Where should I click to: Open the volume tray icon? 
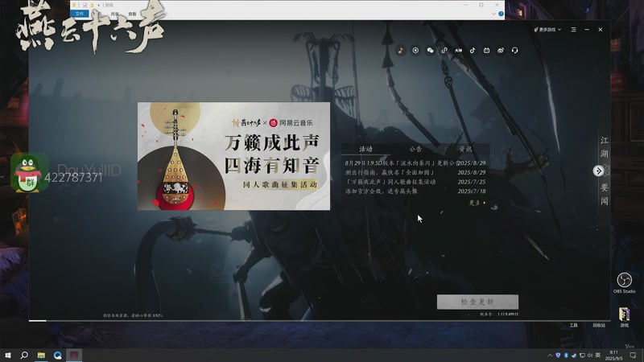[590, 356]
